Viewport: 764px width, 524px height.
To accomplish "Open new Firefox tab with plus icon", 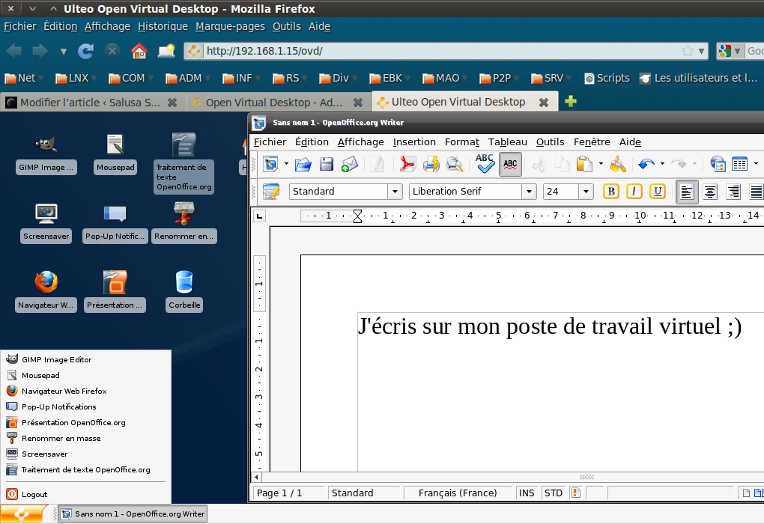I will (x=571, y=101).
